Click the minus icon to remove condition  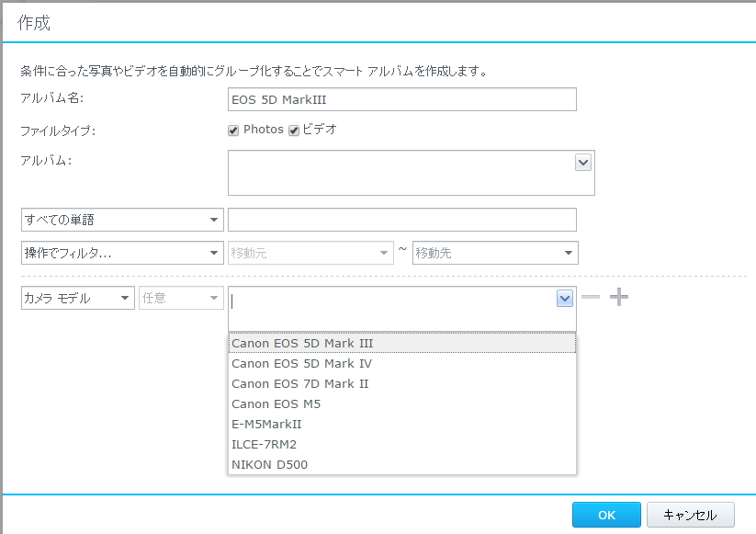592,298
